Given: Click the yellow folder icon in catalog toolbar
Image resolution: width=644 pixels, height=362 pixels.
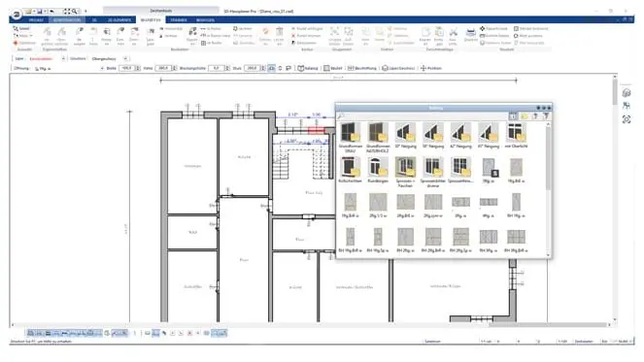Looking at the screenshot, I should pyautogui.click(x=525, y=116).
